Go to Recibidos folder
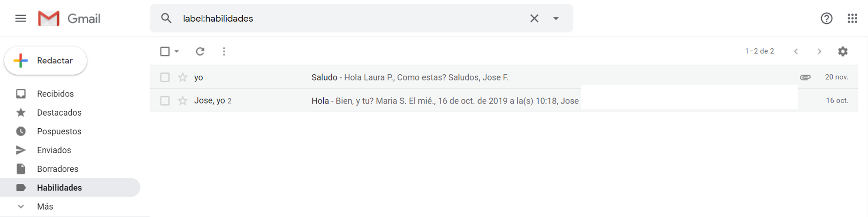 56,94
